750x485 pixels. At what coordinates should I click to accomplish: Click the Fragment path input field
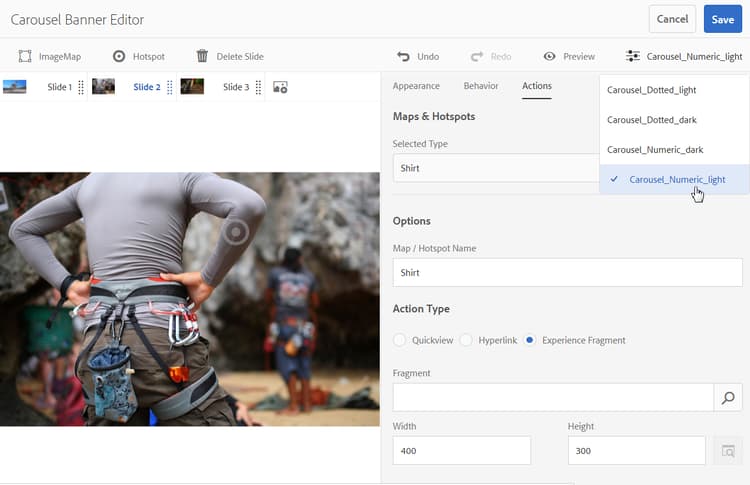click(553, 397)
